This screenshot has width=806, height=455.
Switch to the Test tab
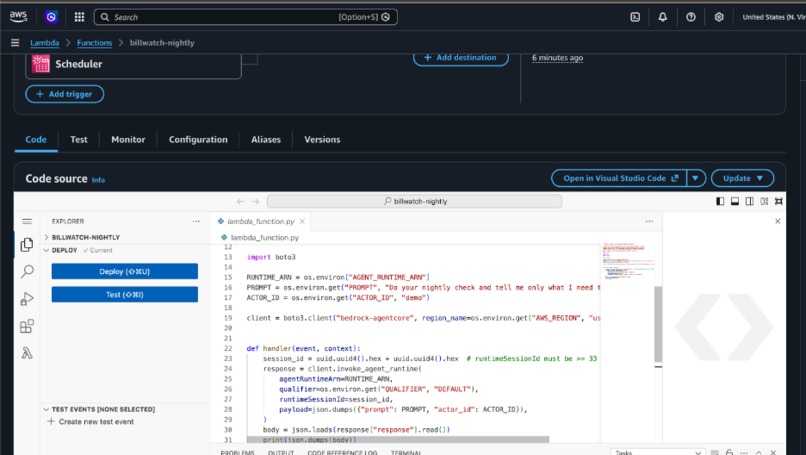tap(79, 139)
